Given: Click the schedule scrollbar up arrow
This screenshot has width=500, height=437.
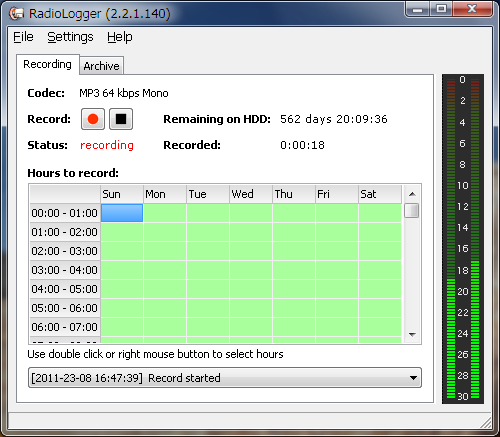Looking at the screenshot, I should (412, 194).
